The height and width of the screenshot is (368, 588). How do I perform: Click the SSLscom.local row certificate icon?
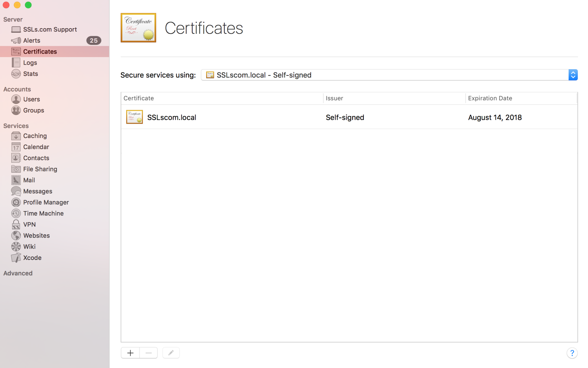click(134, 117)
